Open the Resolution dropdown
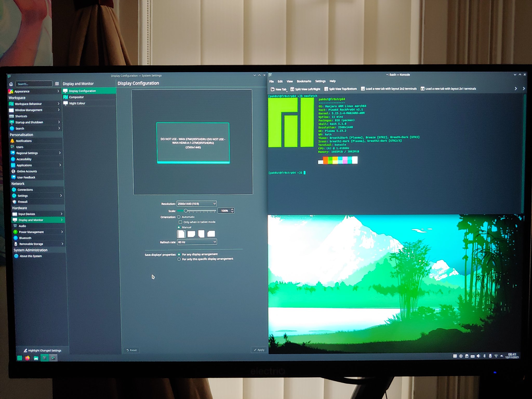 click(197, 204)
